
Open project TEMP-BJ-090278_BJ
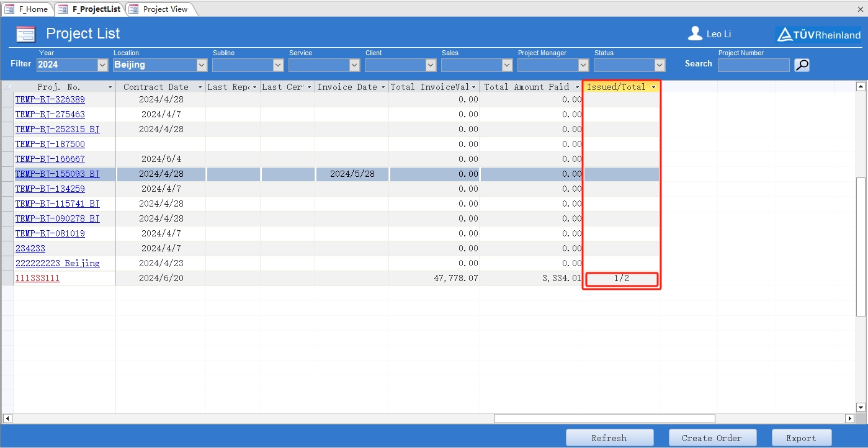58,218
